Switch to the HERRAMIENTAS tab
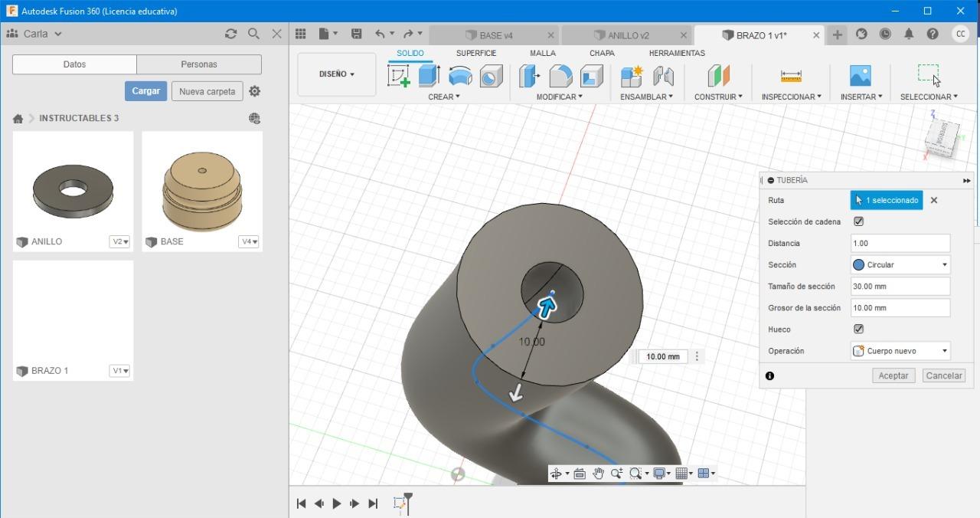Viewport: 980px width, 518px height. click(677, 53)
